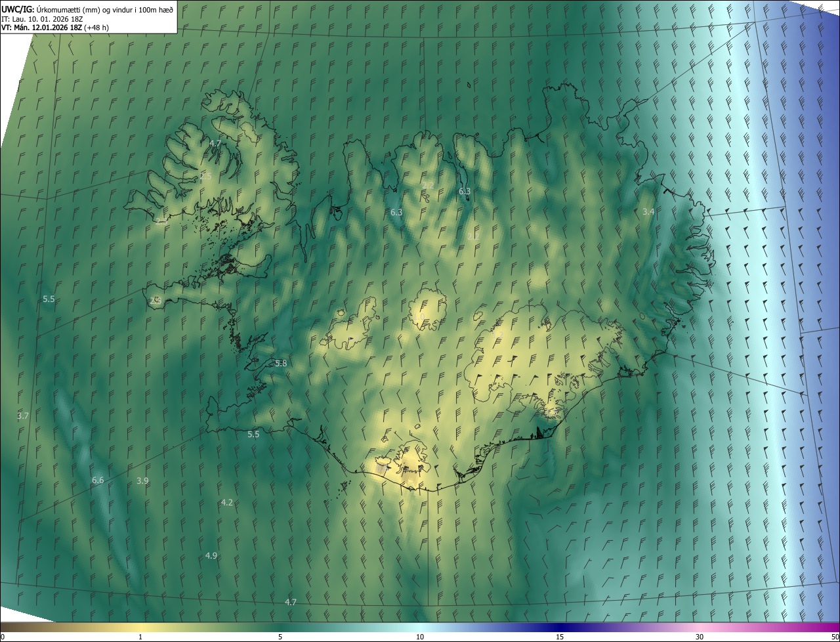
Task: Click the '1' tick on the color scale
Action: [140, 637]
